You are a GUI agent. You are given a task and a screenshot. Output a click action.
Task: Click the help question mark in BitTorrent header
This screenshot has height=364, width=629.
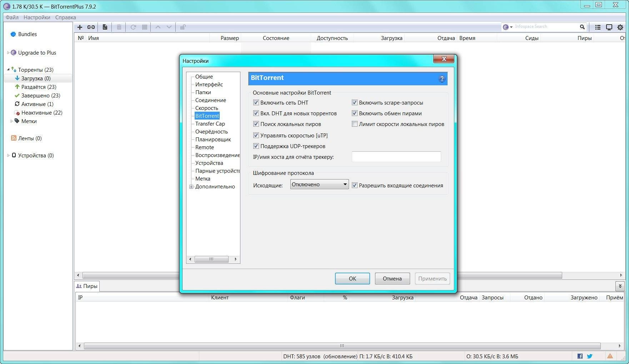click(442, 79)
